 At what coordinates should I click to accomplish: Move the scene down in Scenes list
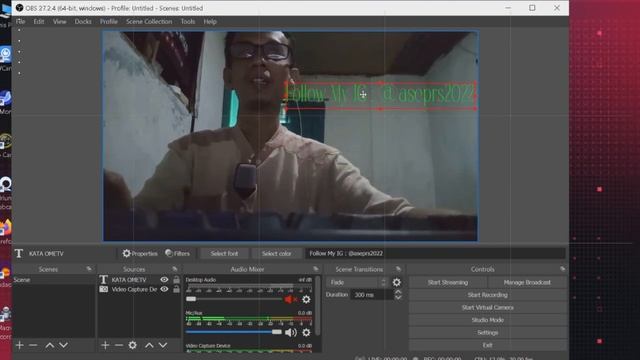pyautogui.click(x=63, y=345)
